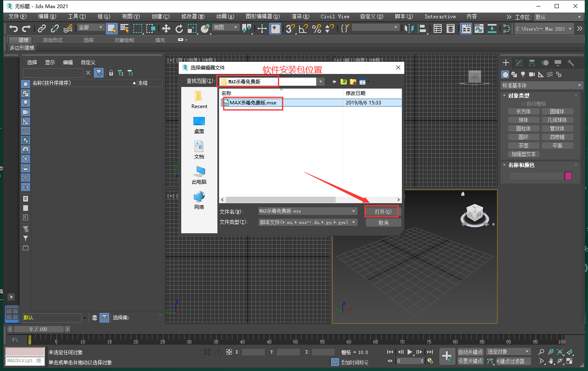Collapse the 对象类型 rollout
This screenshot has width=588, height=371.
coord(504,95)
